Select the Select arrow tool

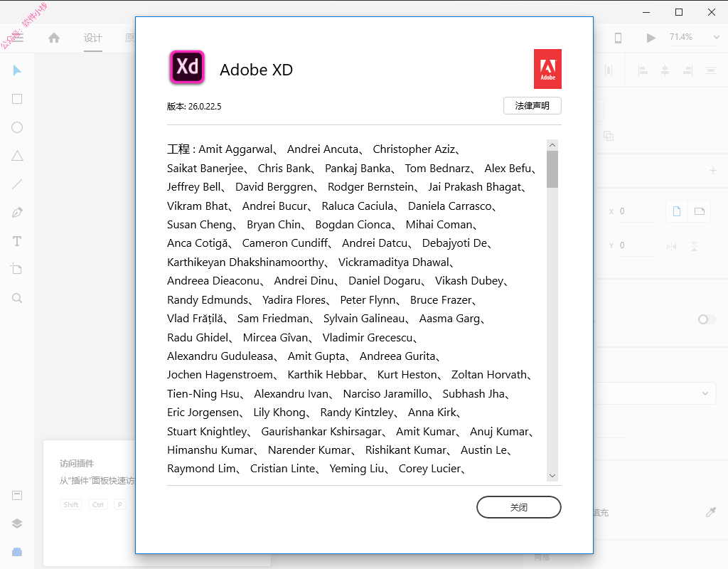(x=17, y=70)
